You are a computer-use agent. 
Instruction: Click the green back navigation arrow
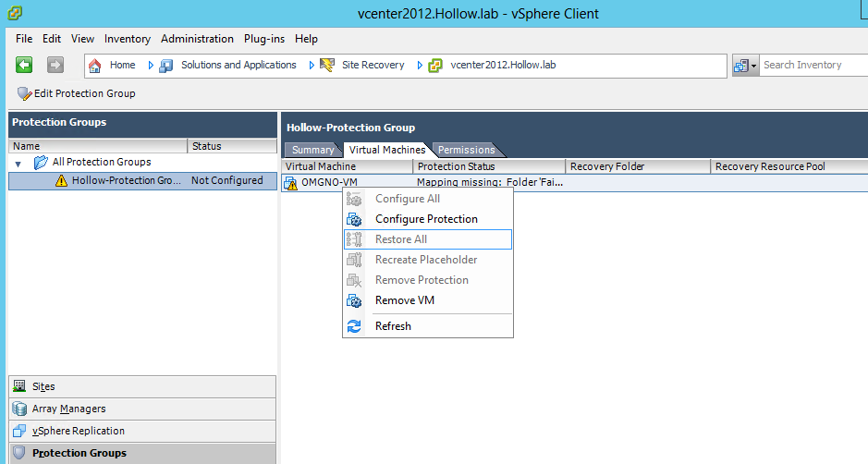[24, 65]
